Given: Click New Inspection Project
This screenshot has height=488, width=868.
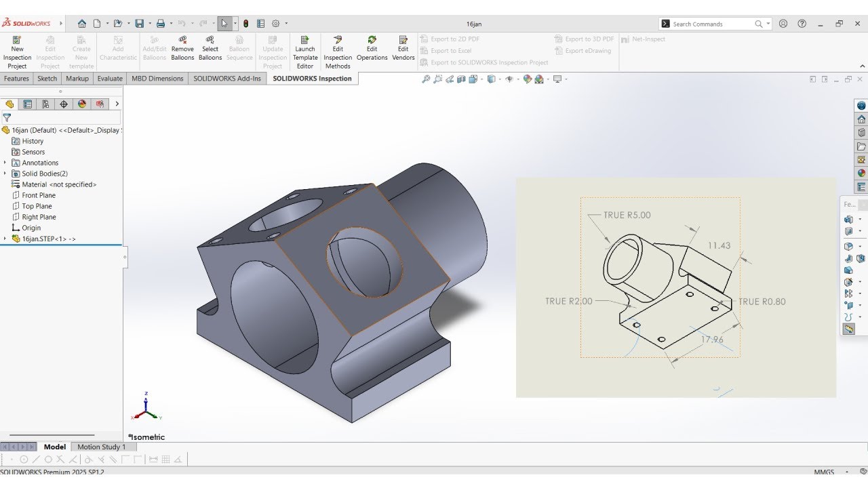Looking at the screenshot, I should tap(17, 52).
